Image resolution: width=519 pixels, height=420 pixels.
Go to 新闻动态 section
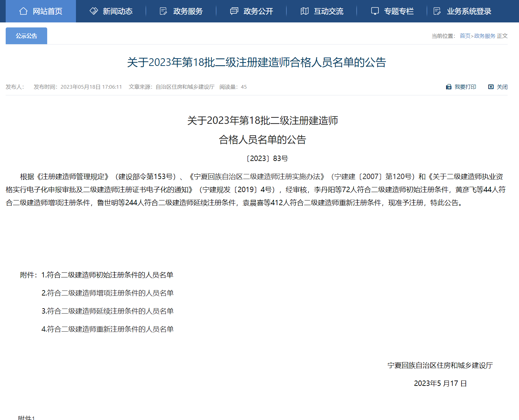coord(118,11)
